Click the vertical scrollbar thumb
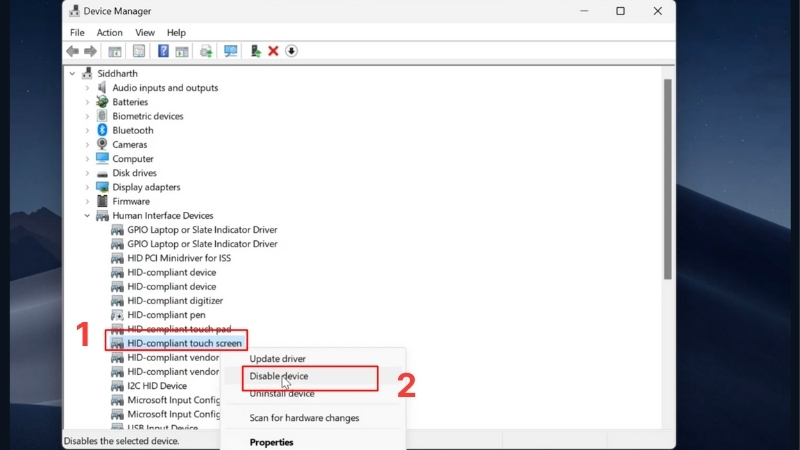 coord(667,179)
